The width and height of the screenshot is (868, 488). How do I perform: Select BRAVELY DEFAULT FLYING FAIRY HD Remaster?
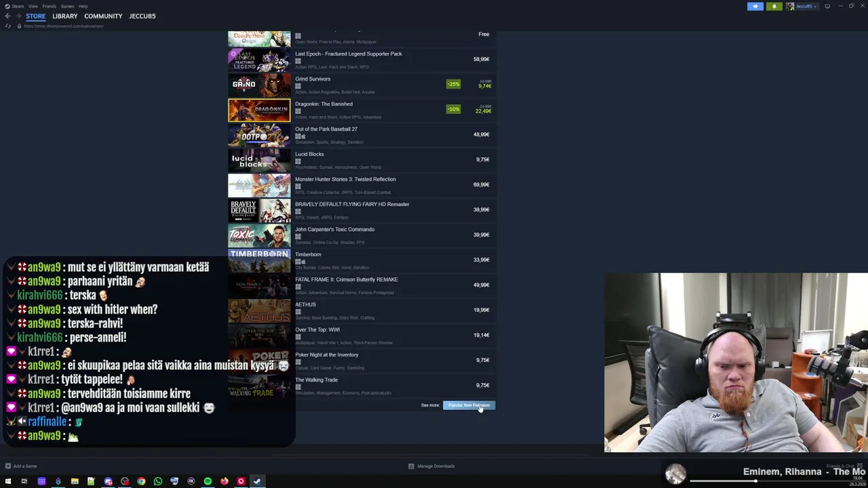tap(352, 204)
